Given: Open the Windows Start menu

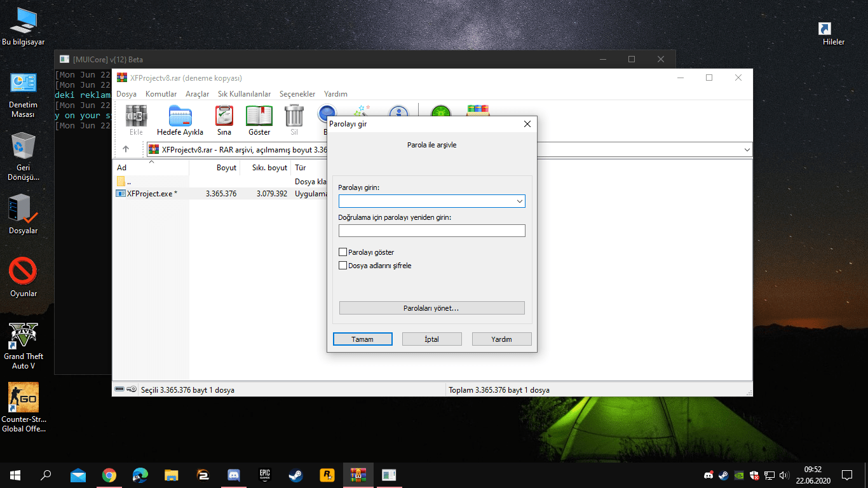Looking at the screenshot, I should (x=15, y=475).
